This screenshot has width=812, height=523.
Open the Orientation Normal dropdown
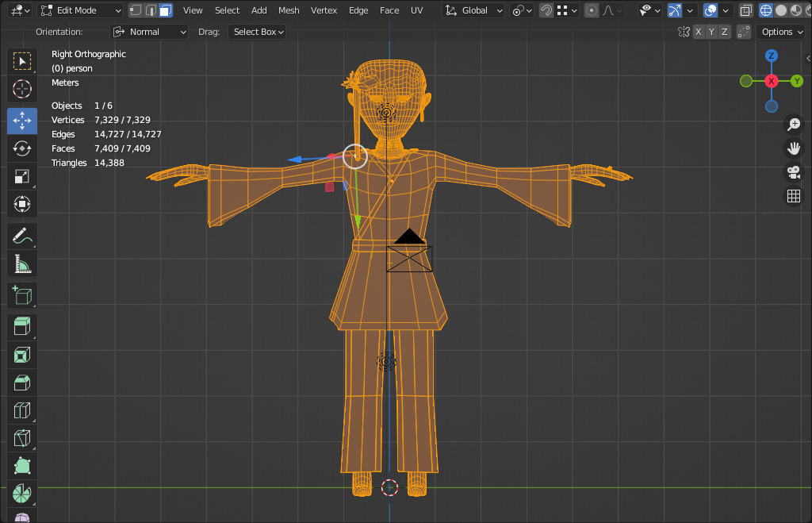pos(149,32)
